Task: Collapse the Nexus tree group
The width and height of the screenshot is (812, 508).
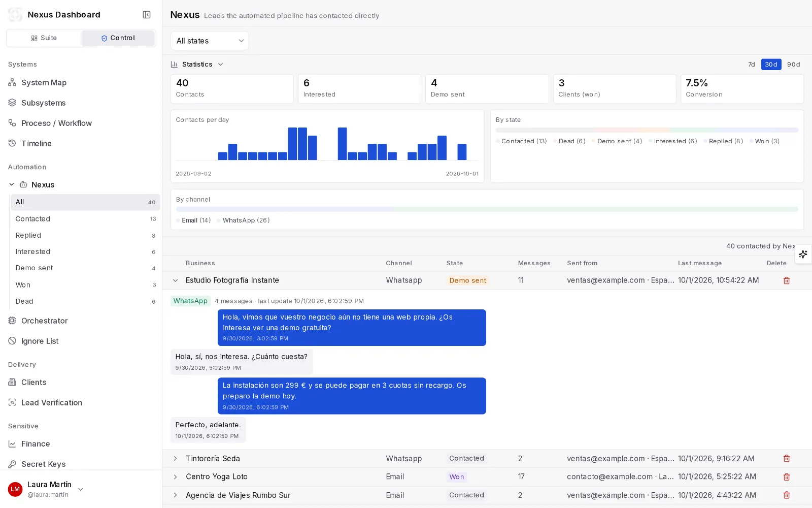Action: pos(12,184)
